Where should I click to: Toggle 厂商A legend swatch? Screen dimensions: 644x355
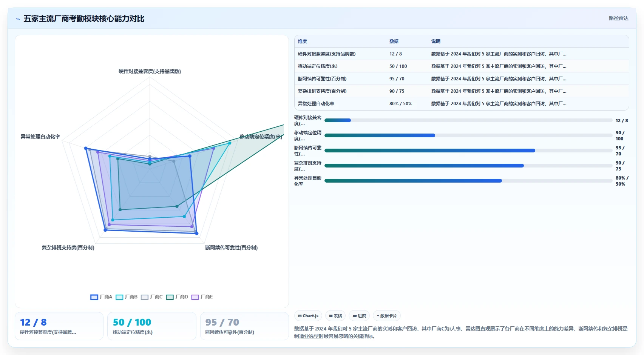(x=94, y=297)
